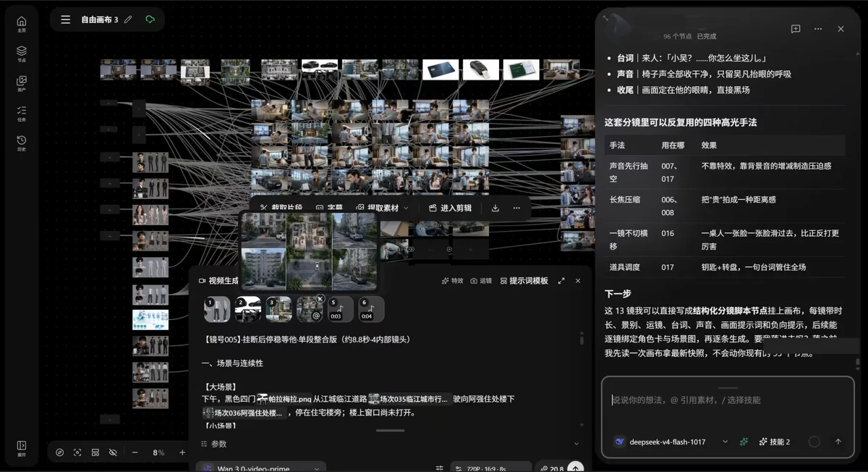
Task: Click the 截取片段 clip segment button
Action: point(281,208)
